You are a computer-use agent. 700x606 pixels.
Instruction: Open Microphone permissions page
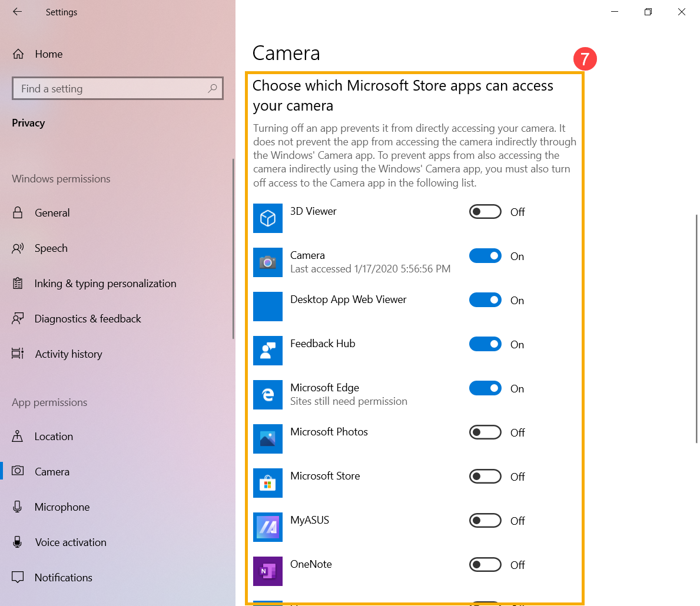pos(117,507)
